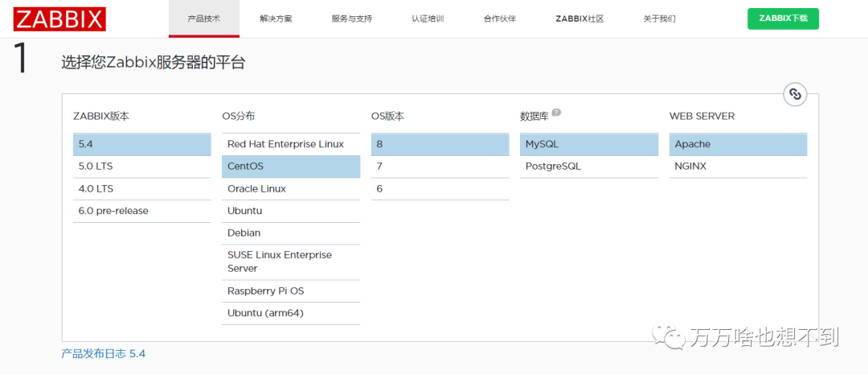Open the 认证培训 menu

428,19
